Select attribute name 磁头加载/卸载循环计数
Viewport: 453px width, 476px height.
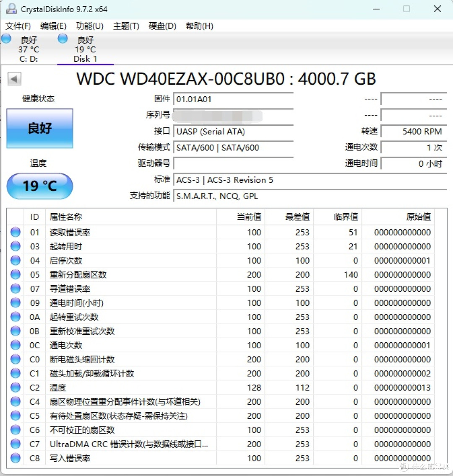(92, 373)
